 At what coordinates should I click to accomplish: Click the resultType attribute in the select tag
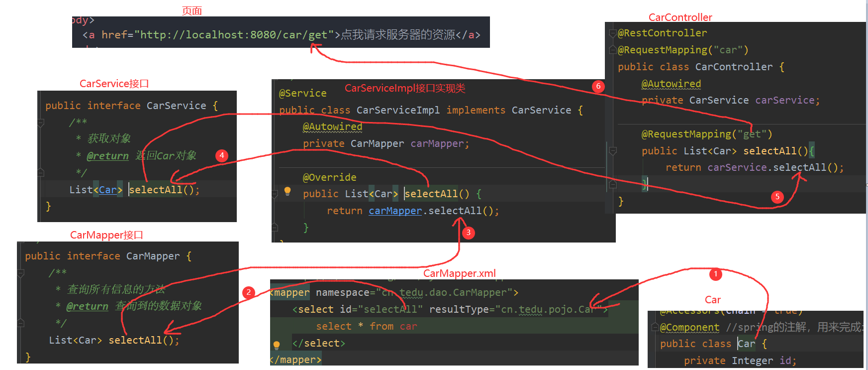(x=516, y=309)
